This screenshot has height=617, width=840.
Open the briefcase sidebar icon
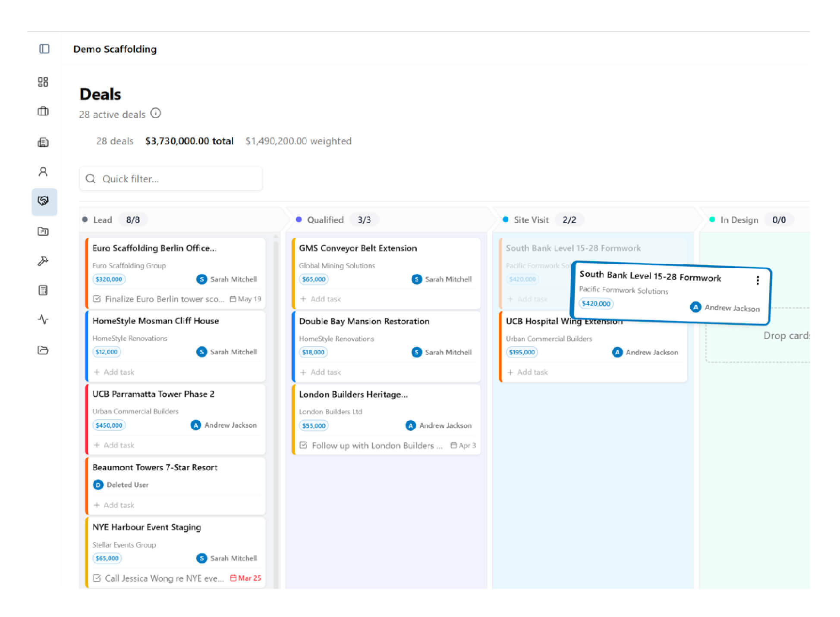(43, 112)
